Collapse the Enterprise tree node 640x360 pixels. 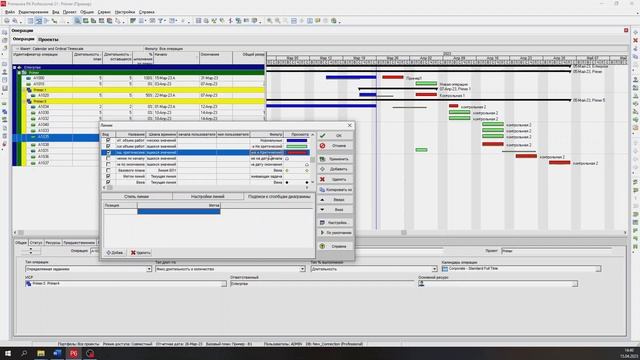[x=15, y=67]
